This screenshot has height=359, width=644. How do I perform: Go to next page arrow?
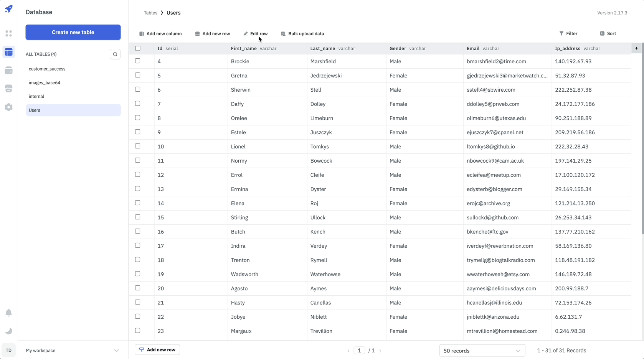click(380, 351)
